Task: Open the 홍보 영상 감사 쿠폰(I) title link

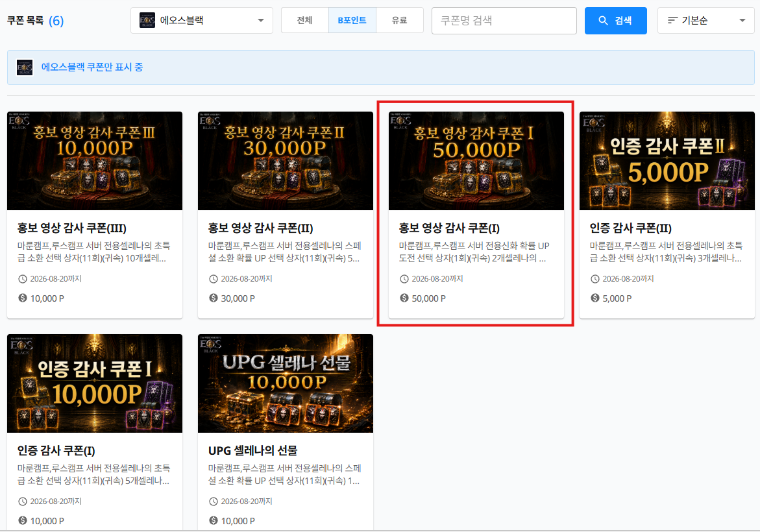Action: point(449,228)
